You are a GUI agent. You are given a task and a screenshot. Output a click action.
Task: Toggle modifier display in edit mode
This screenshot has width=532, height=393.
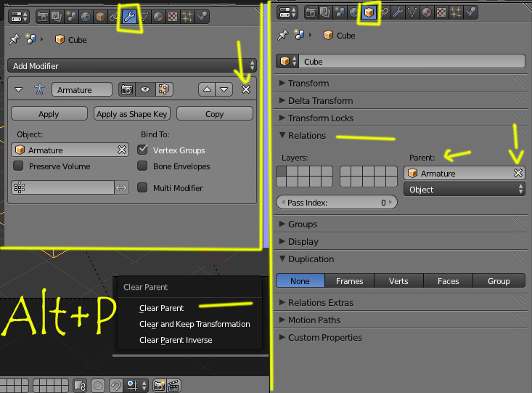tap(164, 89)
